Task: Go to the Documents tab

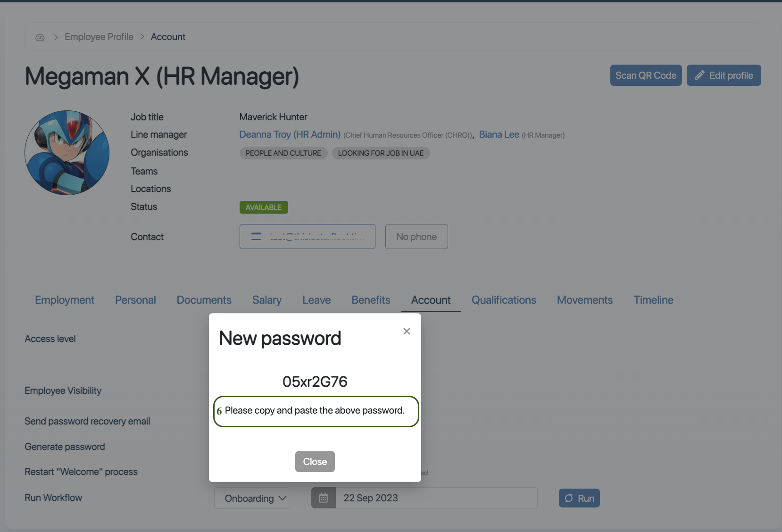Action: pyautogui.click(x=204, y=300)
